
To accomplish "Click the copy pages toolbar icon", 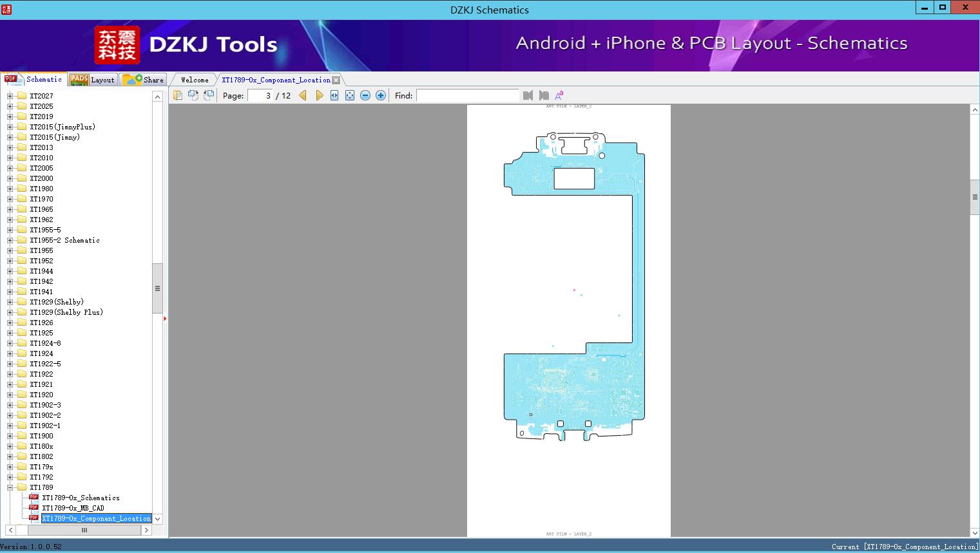I will 178,95.
